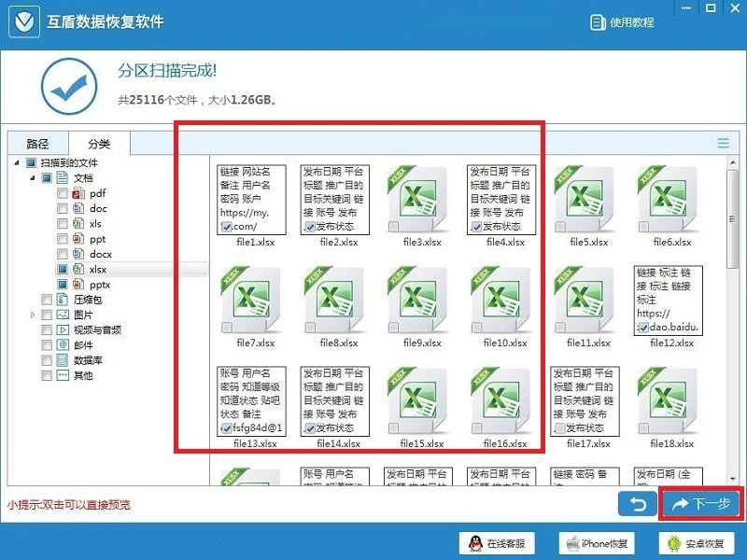
Task: Open iPhone恢复 recovery
Action: pos(597,543)
